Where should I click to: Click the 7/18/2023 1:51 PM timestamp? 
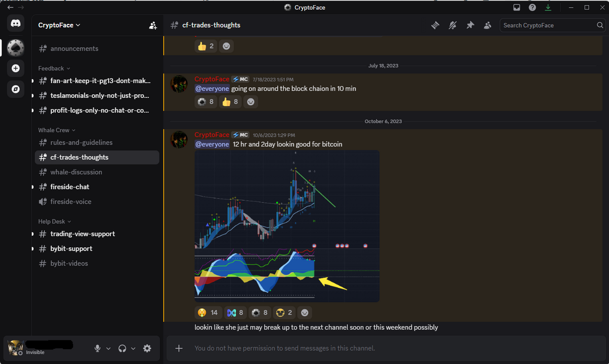pos(273,80)
